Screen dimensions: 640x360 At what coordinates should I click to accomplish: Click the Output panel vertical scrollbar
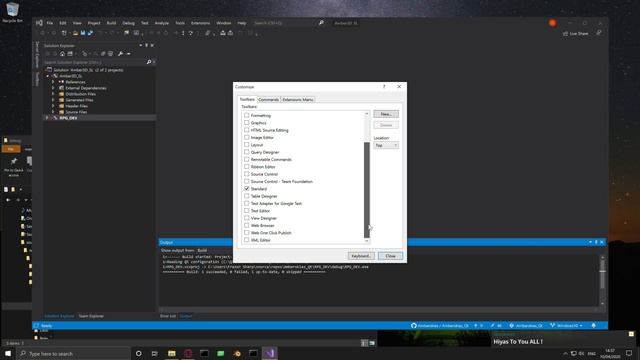point(602,281)
